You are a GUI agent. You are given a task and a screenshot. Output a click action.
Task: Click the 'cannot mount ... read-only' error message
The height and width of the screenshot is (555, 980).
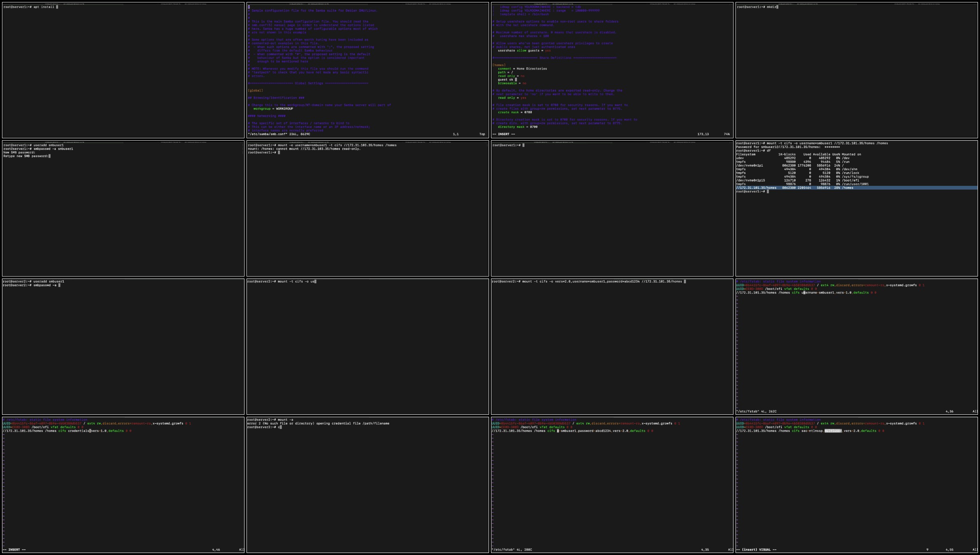click(304, 149)
